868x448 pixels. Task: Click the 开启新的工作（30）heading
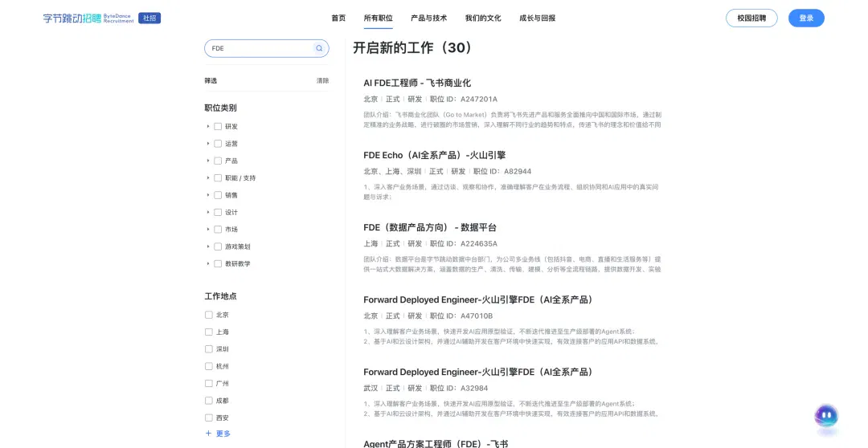click(414, 48)
